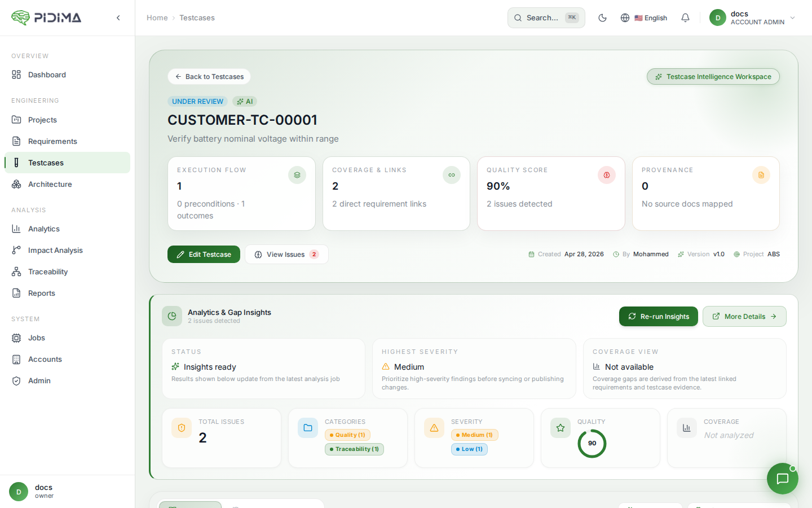Open the English language selector
Viewport: 812px width, 508px height.
pos(644,17)
